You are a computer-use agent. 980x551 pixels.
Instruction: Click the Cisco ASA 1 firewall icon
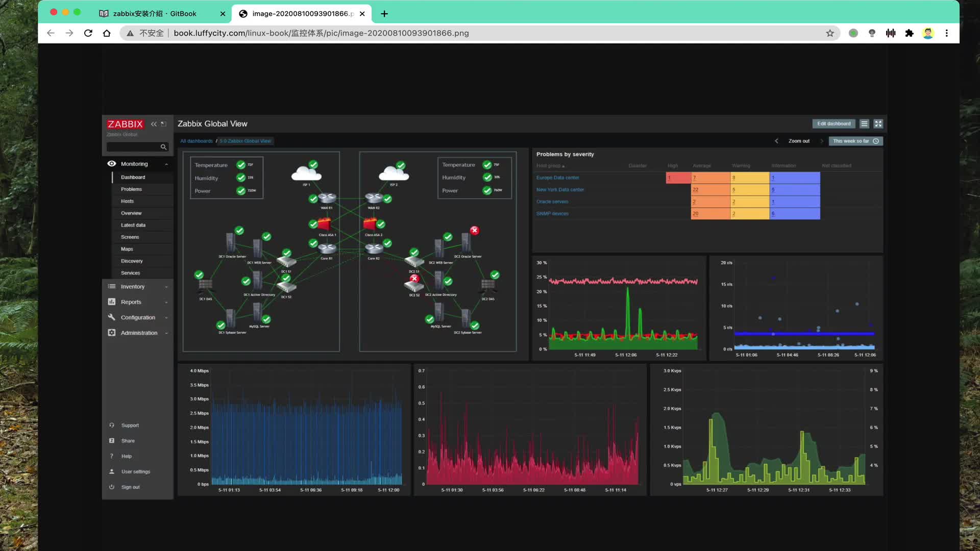tap(325, 224)
